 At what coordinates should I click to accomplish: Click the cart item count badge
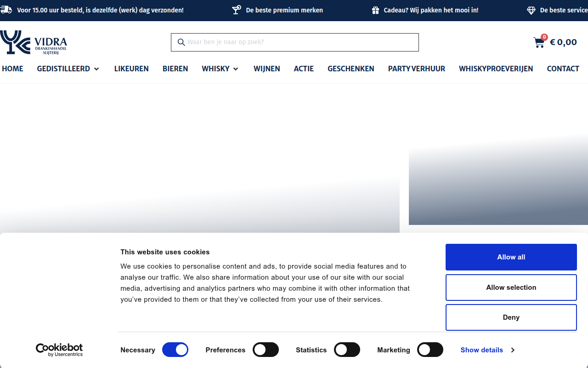tap(544, 37)
